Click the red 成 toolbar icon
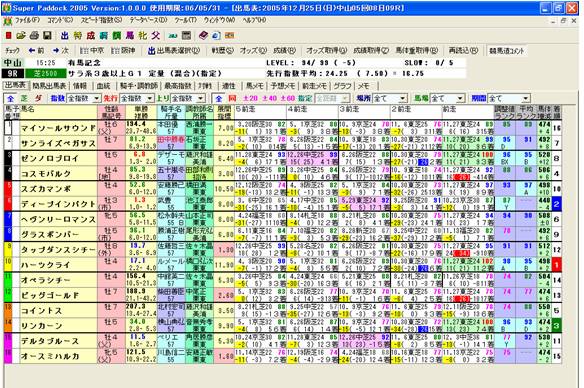584x388 pixels. tap(91, 35)
